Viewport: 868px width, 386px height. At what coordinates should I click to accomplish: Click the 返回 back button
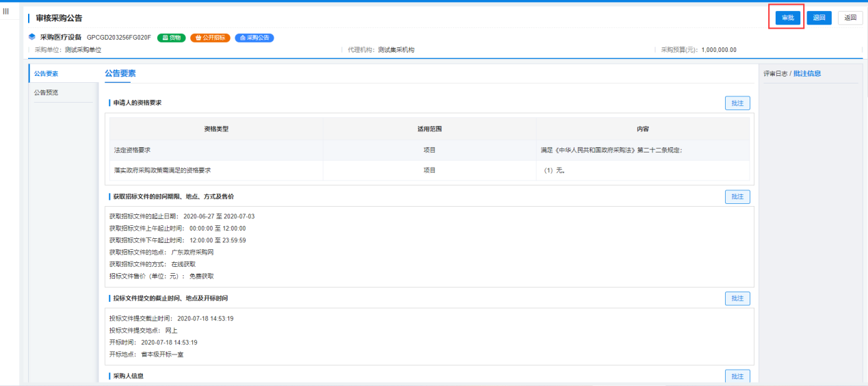tap(850, 18)
